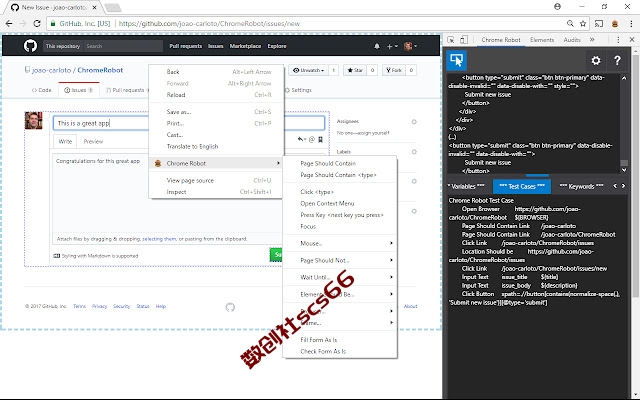This screenshot has height=400, width=640.
Task: Click Pull requests in GitHub header
Action: pos(186,46)
